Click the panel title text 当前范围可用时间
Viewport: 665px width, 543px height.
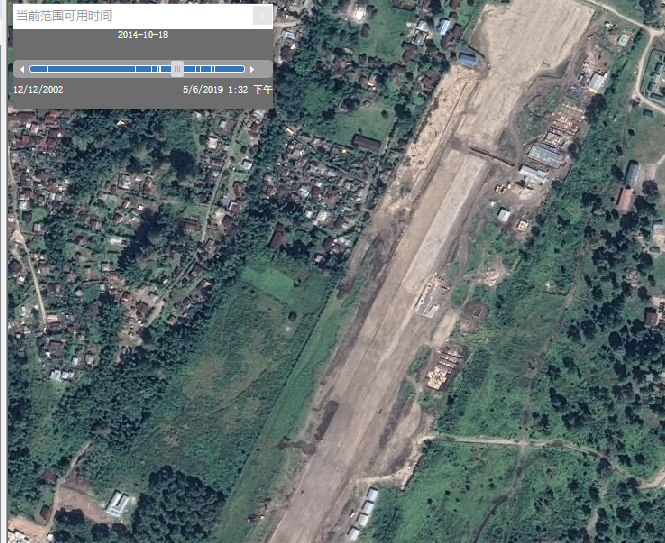(x=65, y=15)
